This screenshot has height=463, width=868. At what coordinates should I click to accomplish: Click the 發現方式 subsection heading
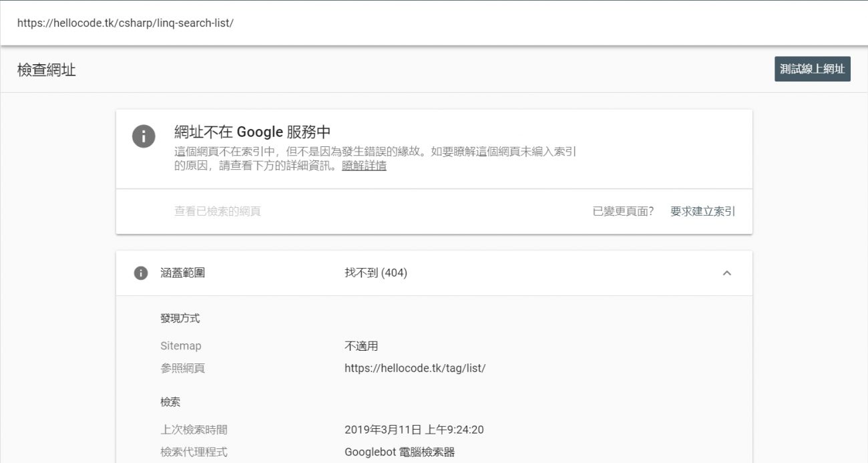pos(180,318)
